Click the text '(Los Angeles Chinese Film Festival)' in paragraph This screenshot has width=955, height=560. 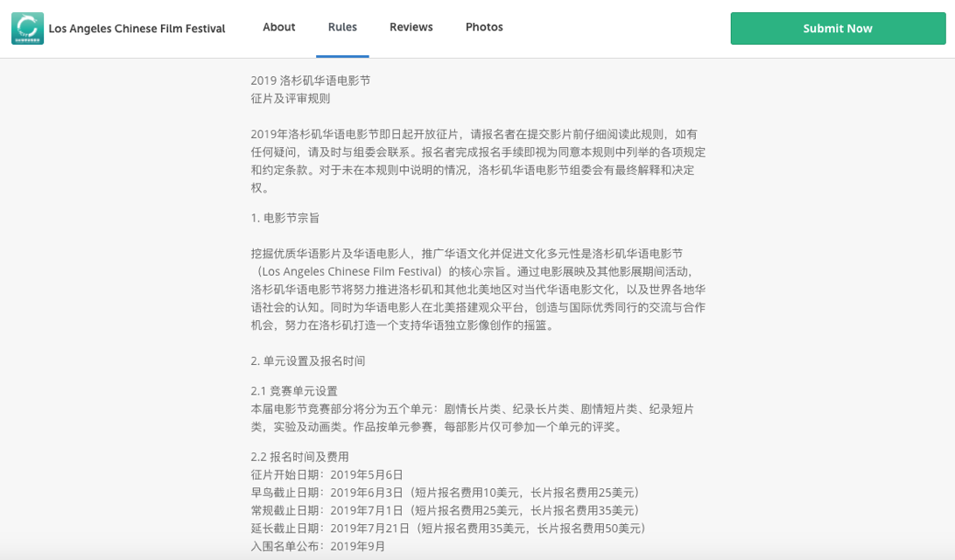click(x=350, y=271)
